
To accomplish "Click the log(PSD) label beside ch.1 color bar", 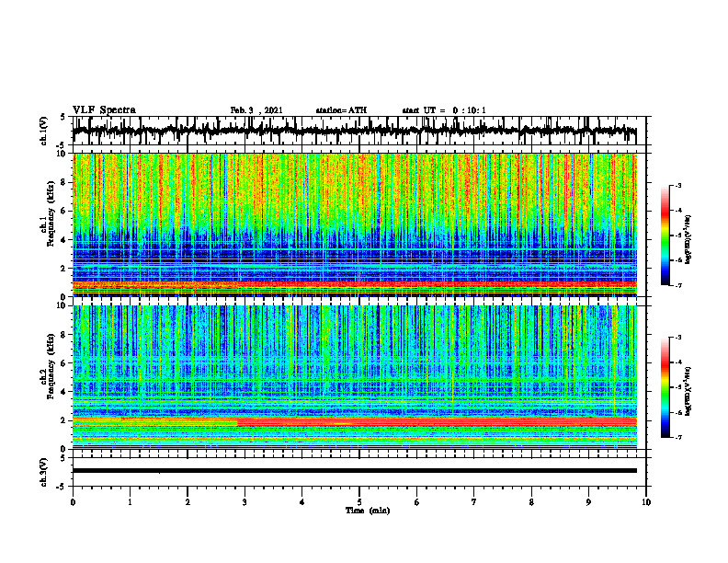I will (688, 239).
